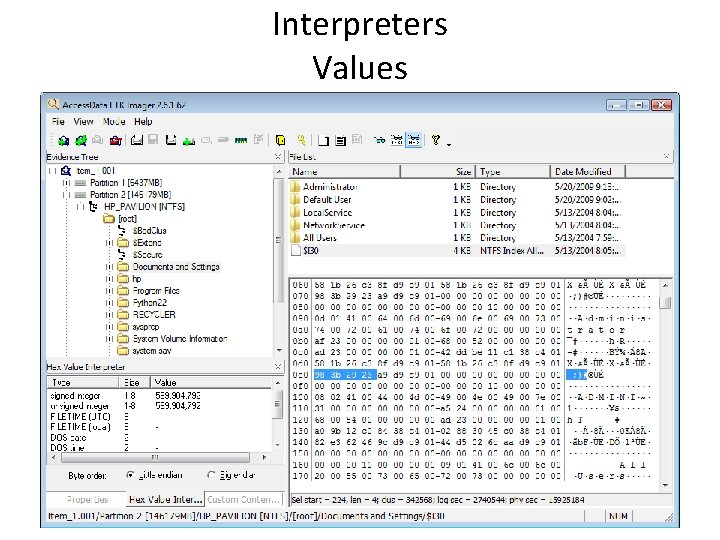Select Little endian byte order

click(130, 475)
